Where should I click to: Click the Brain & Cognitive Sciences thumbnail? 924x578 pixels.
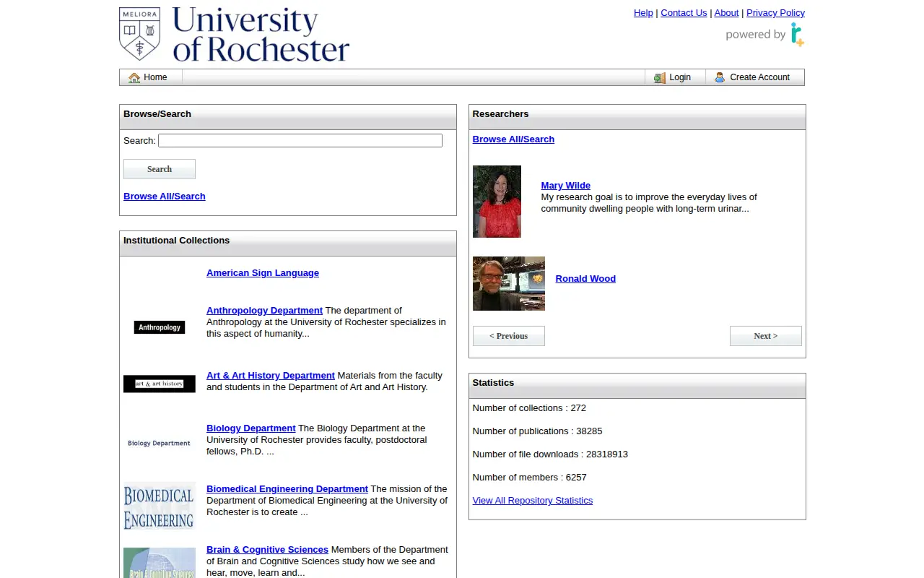coord(160,563)
